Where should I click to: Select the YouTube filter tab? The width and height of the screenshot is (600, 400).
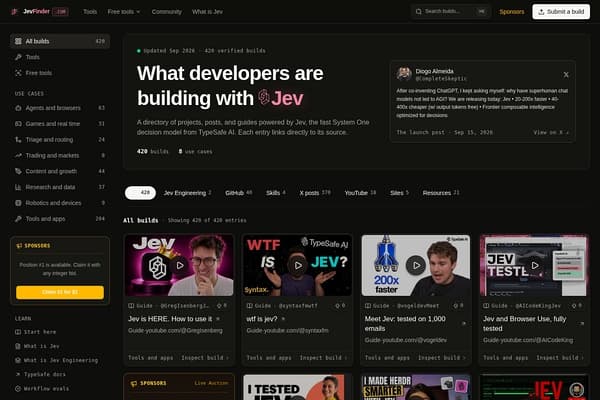point(360,193)
